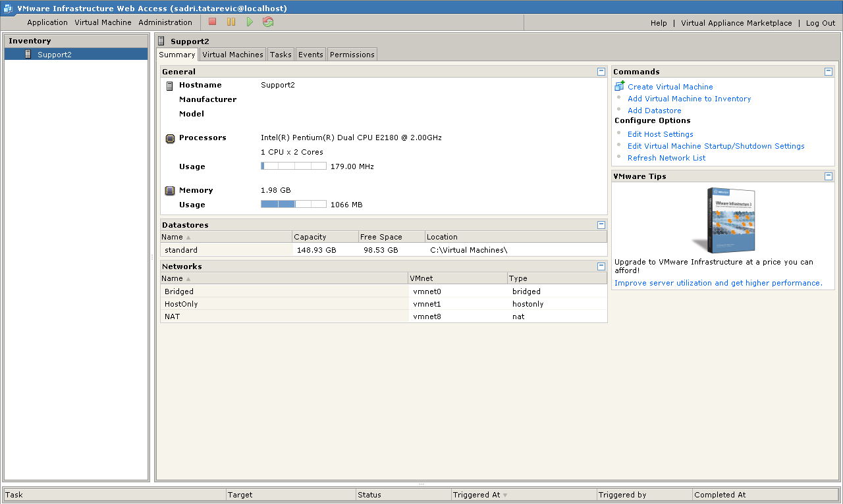Screen dimensions: 843x504
Task: Sort datastores by the Name column
Action: tap(226, 237)
